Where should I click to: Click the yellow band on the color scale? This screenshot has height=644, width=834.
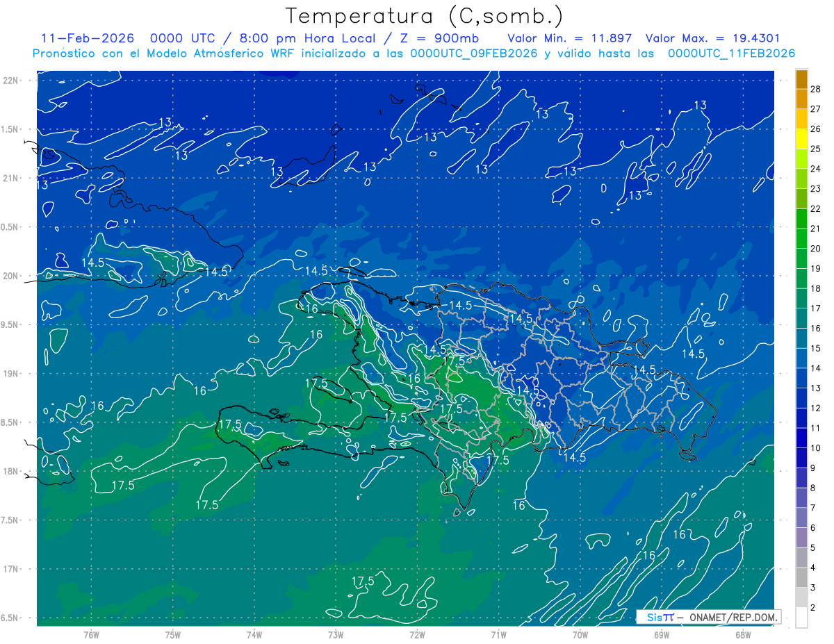pyautogui.click(x=801, y=139)
